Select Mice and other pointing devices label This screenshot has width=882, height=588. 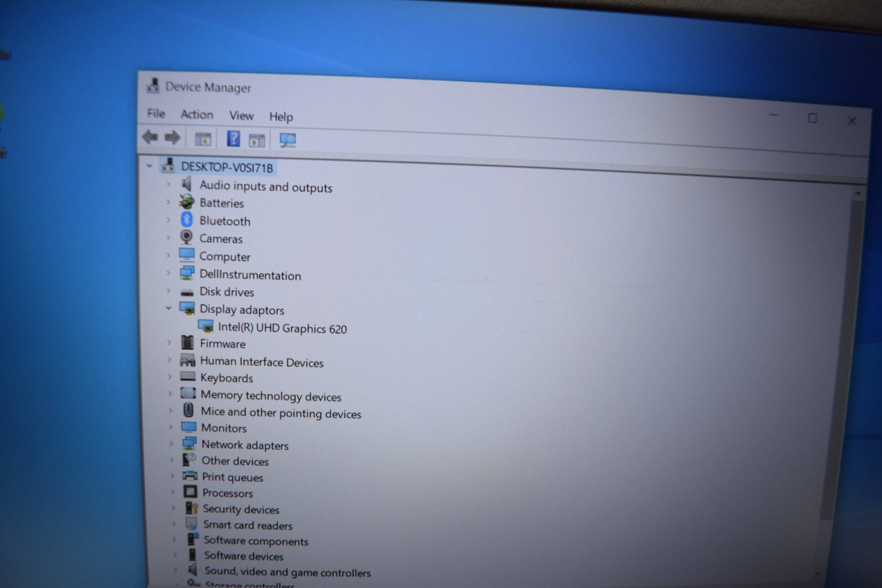tap(281, 413)
